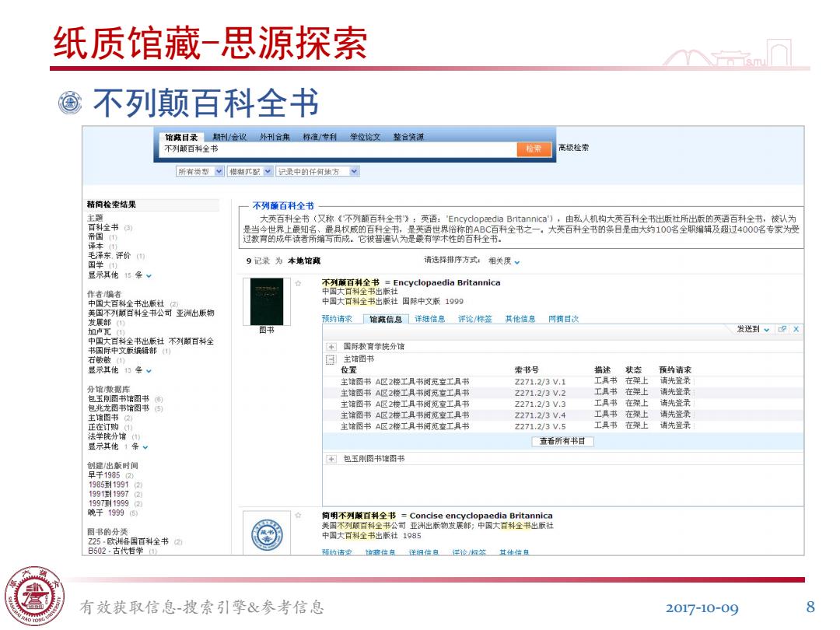Open the 标准/专利 tab
The image size is (840, 630).
[x=320, y=137]
